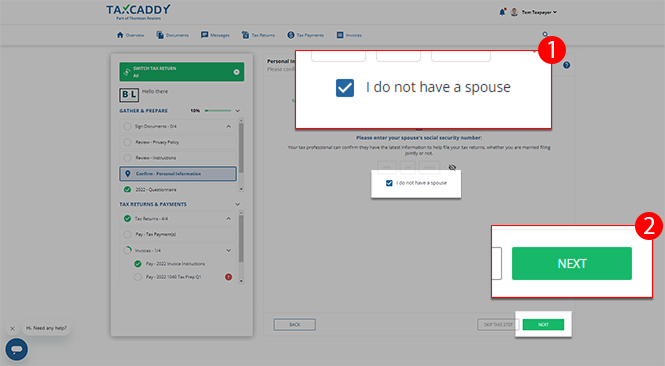Open the Tom Taxpayer account dropdown
Viewport: 665px width, 366px height.
point(539,12)
